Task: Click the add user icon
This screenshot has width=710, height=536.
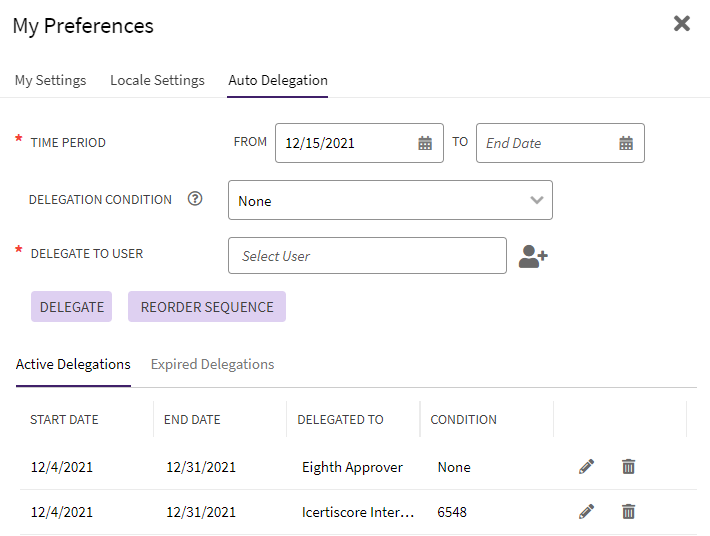Action: coord(533,256)
